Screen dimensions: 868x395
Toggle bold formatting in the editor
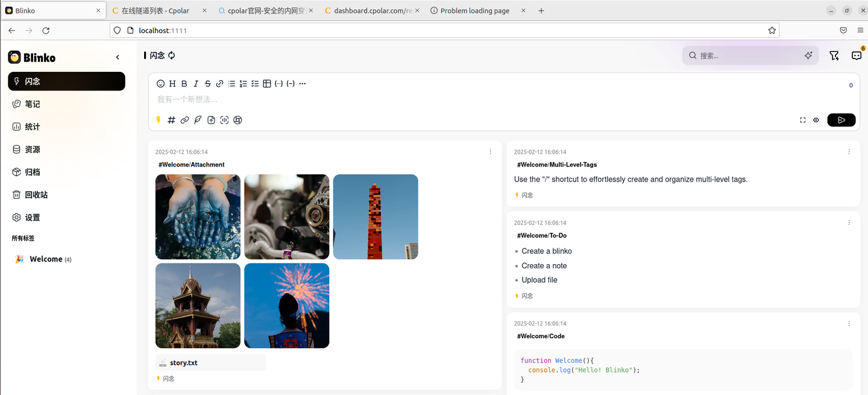pos(184,83)
